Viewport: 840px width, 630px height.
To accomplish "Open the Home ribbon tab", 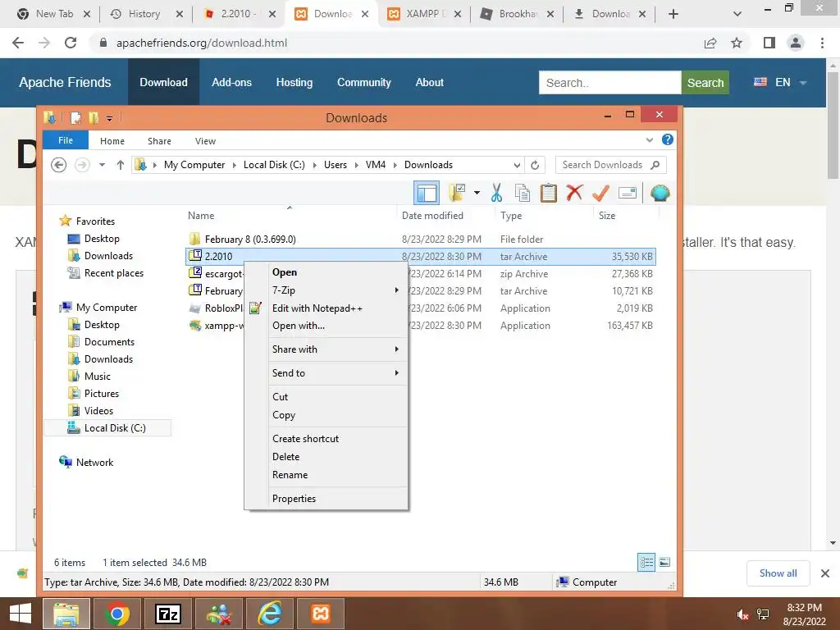I will [112, 141].
